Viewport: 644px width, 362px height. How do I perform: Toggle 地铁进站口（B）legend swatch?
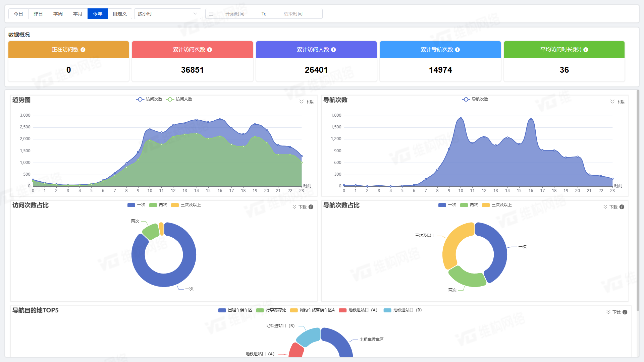387,310
